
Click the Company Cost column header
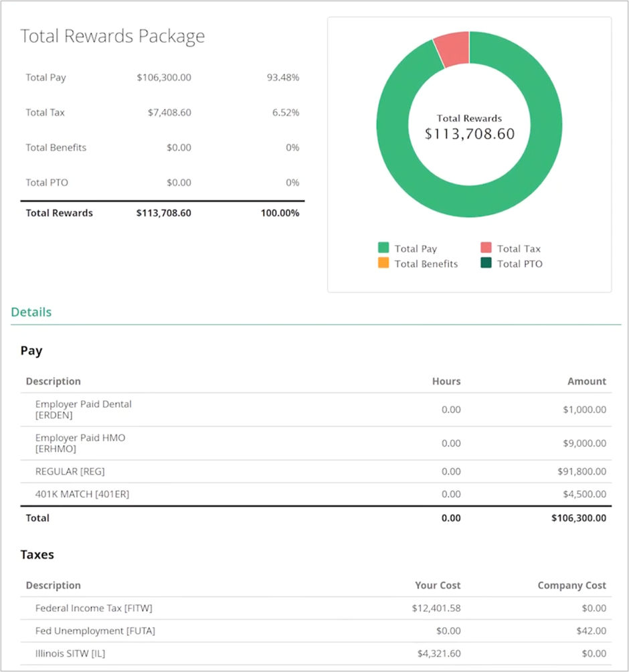click(x=571, y=586)
